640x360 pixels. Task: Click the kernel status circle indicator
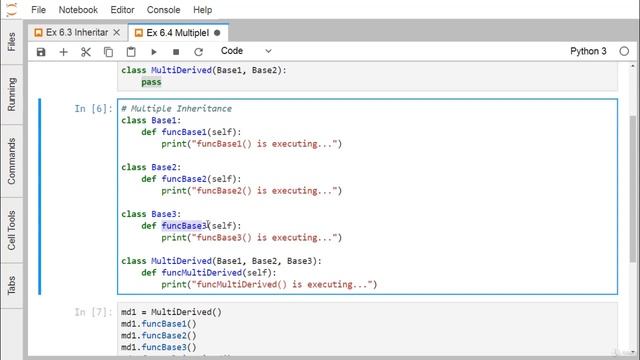point(624,51)
